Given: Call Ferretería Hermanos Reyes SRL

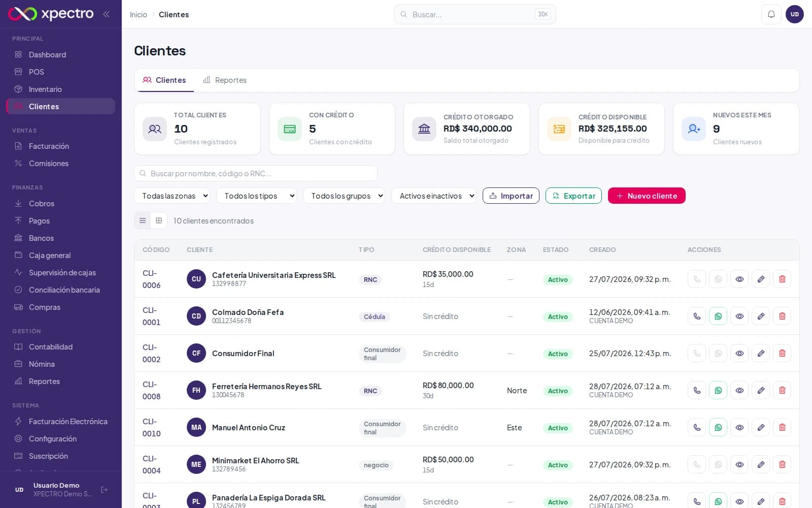Looking at the screenshot, I should click(697, 390).
